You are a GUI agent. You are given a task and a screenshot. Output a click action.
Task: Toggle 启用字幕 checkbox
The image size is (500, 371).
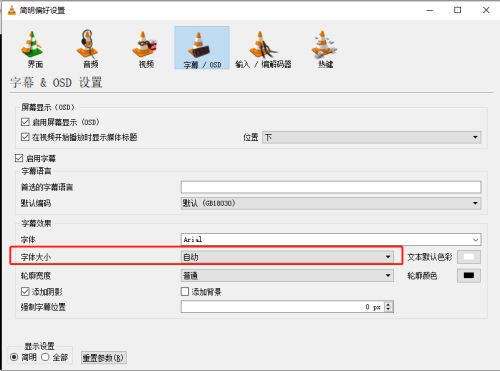click(x=19, y=158)
